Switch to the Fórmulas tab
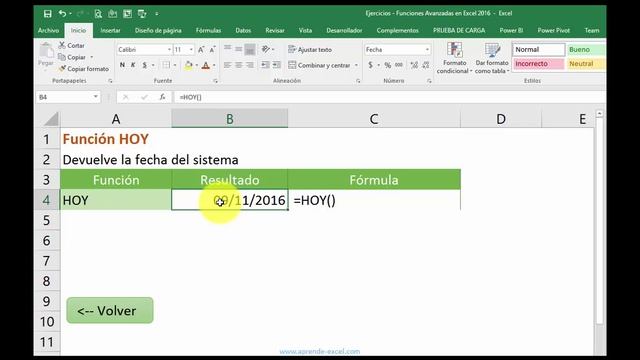The width and height of the screenshot is (640, 360). click(208, 30)
